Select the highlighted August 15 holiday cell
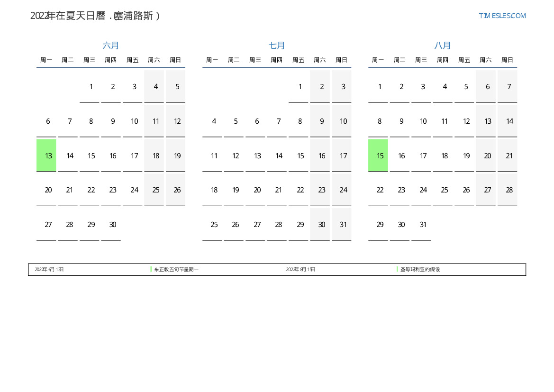 pyautogui.click(x=378, y=155)
